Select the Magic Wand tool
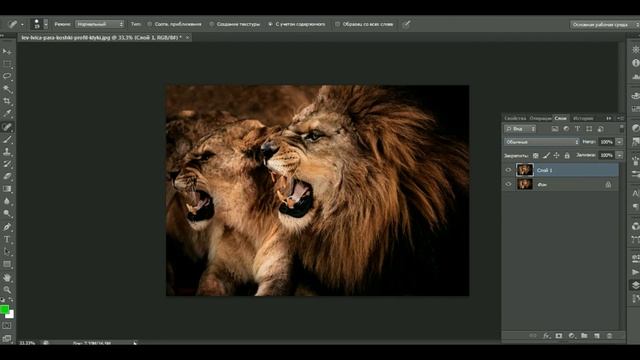 click(7, 89)
